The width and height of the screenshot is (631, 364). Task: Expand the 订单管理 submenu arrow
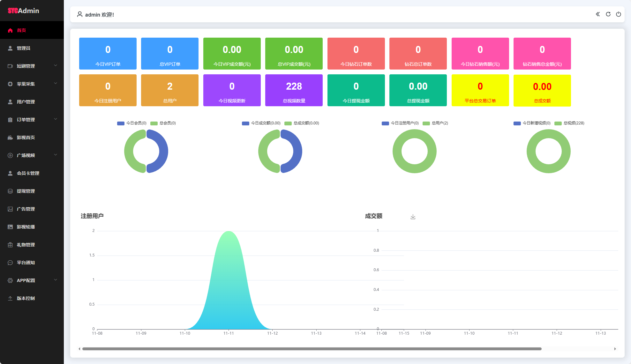(x=56, y=119)
